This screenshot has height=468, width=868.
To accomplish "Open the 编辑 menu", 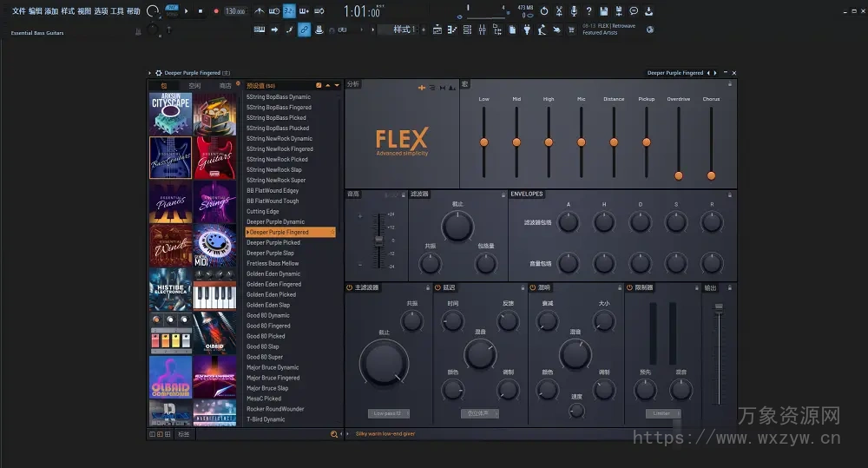I will click(x=36, y=11).
